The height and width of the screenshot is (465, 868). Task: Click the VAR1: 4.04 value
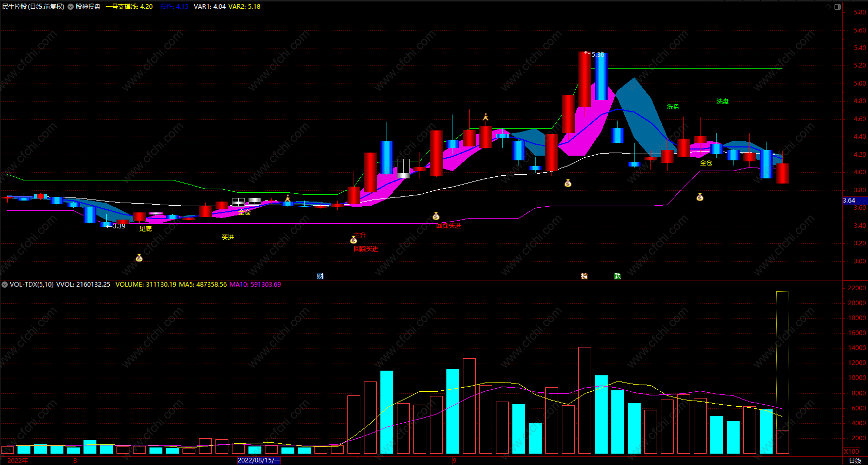[x=210, y=7]
